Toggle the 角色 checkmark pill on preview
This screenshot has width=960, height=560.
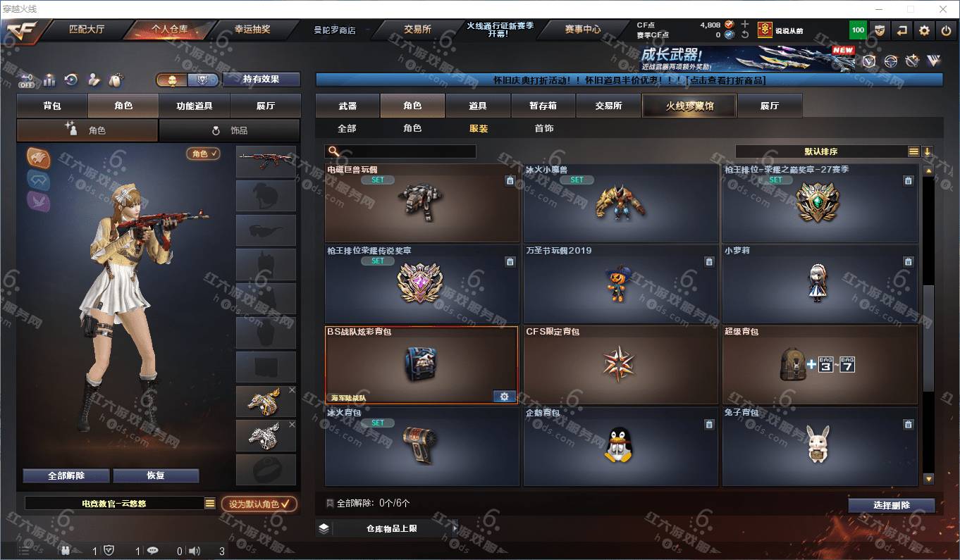pos(203,153)
